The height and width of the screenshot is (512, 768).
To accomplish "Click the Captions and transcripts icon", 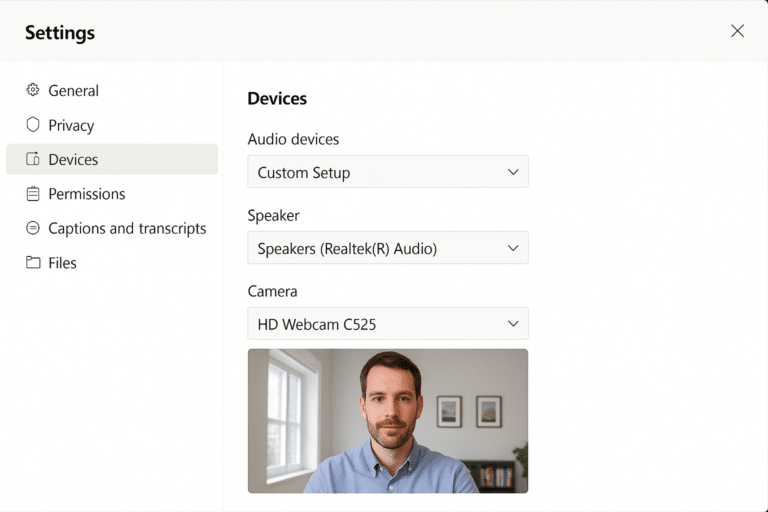I will tap(33, 228).
